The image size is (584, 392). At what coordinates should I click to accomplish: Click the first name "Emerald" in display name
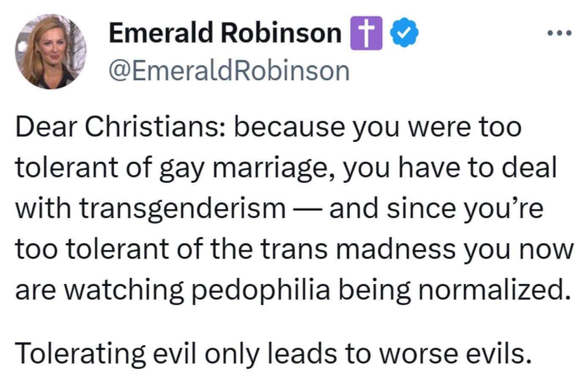tap(161, 33)
